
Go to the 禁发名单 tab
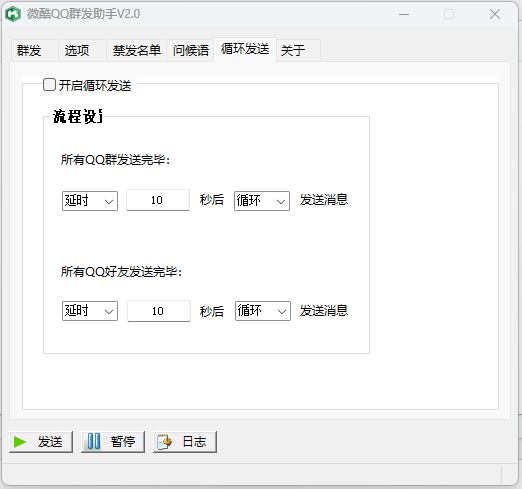pos(136,51)
